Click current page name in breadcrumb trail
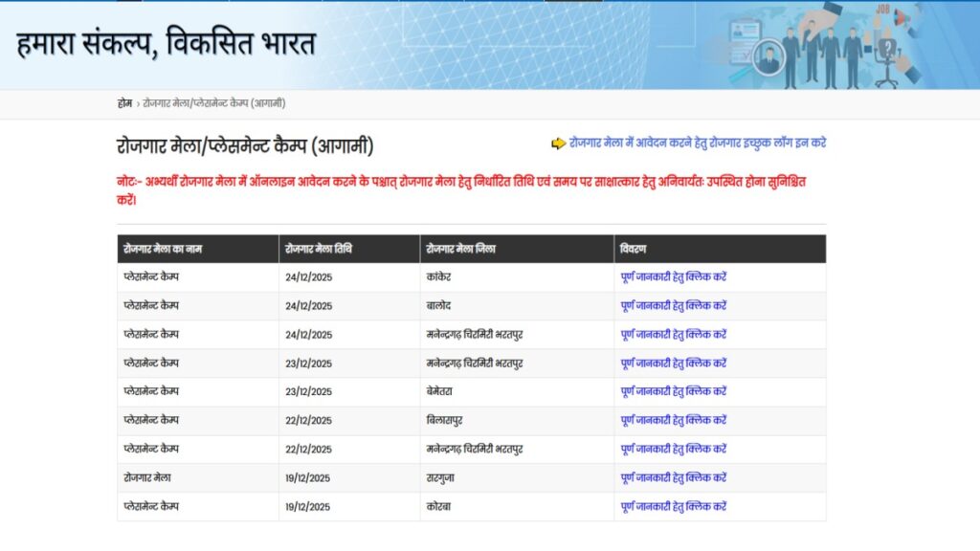This screenshot has width=980, height=551. (213, 103)
